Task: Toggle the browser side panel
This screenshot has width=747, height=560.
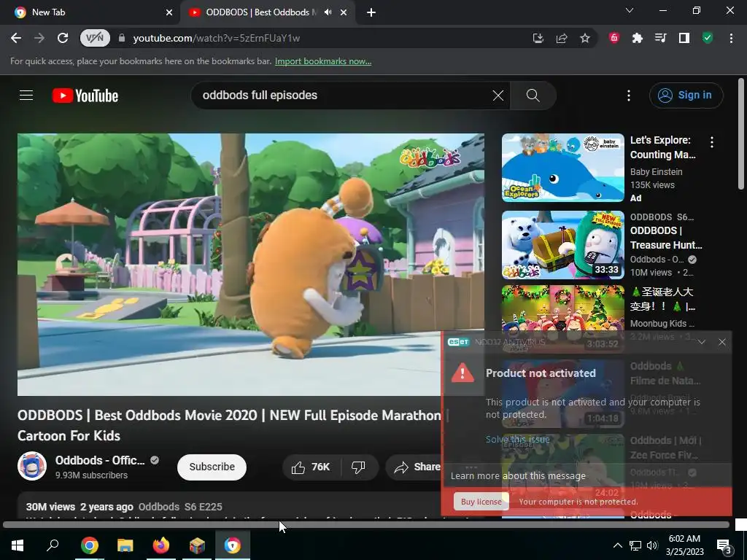Action: pyautogui.click(x=684, y=38)
